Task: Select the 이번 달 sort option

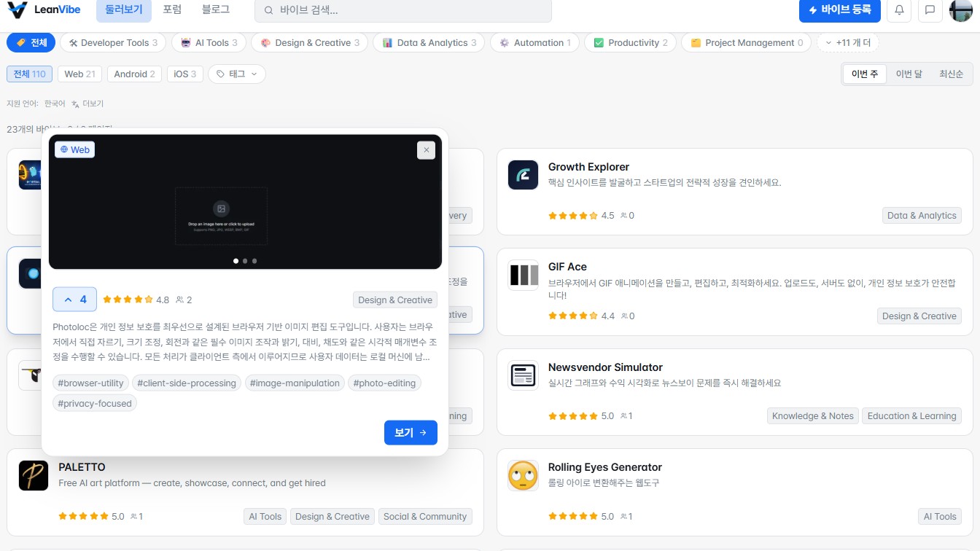Action: coord(909,74)
